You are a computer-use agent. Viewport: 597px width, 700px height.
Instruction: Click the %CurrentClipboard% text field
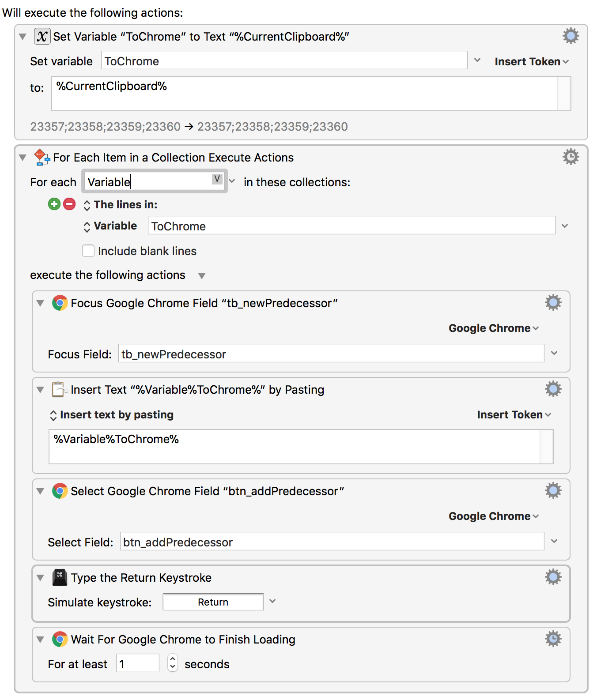pos(311,93)
